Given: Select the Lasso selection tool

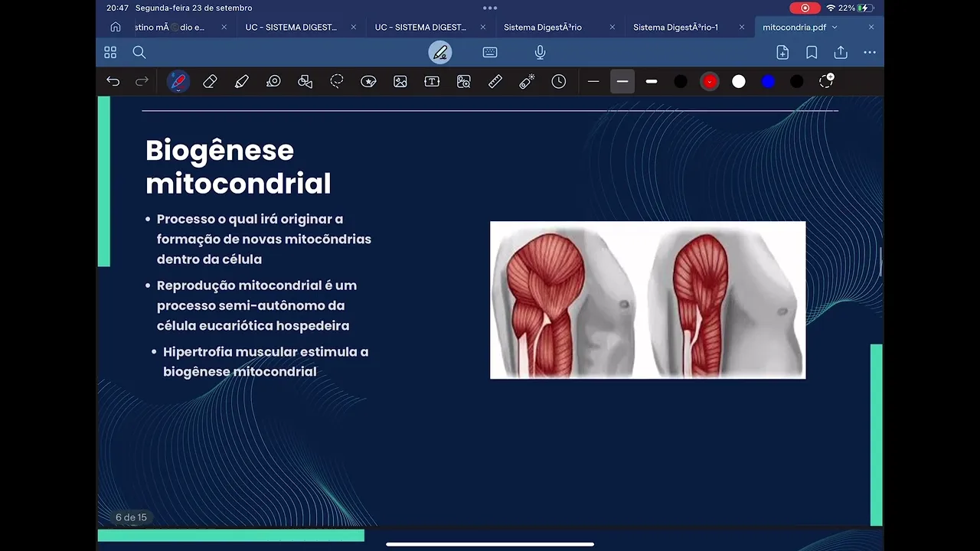Looking at the screenshot, I should (x=337, y=81).
